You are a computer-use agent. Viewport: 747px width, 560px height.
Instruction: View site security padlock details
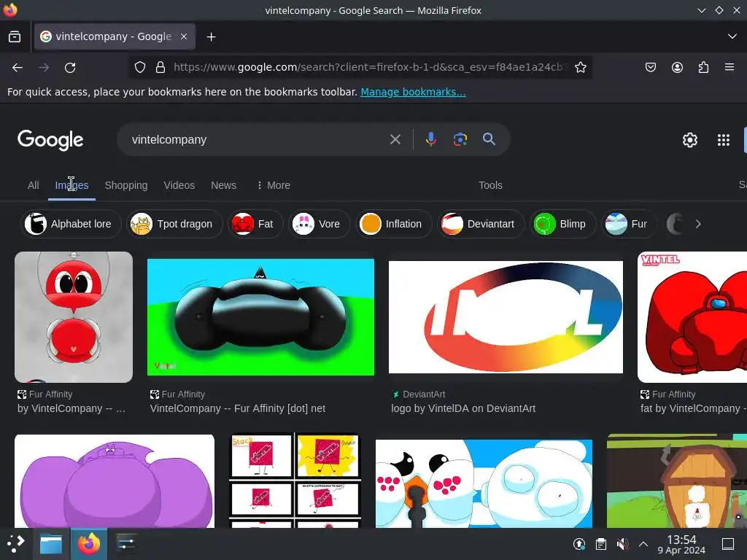pos(160,67)
